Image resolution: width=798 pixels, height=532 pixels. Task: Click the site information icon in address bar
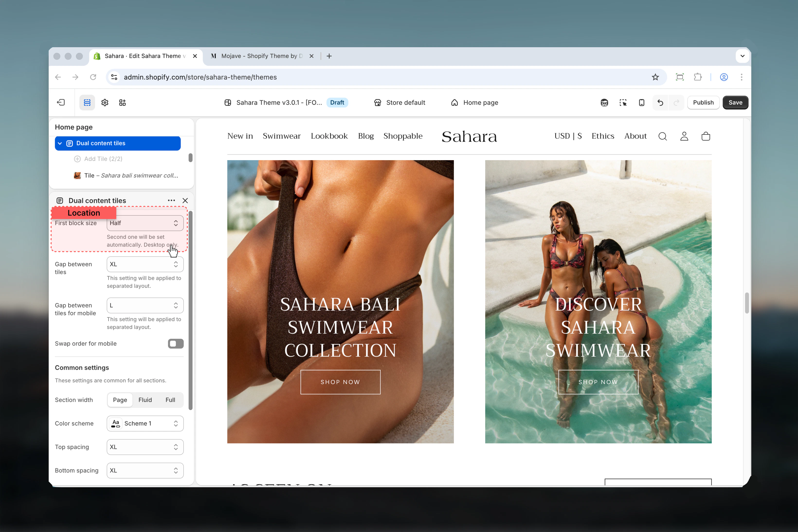pos(114,77)
